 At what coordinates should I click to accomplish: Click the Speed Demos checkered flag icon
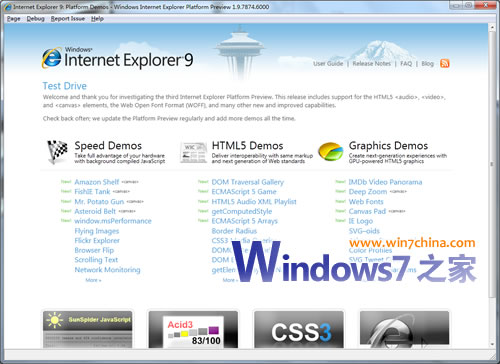pos(57,152)
